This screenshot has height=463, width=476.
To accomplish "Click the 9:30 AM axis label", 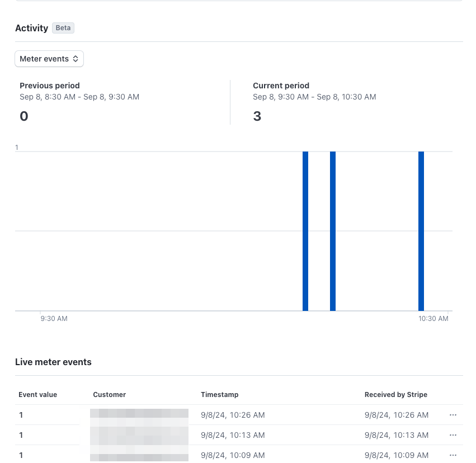I will point(54,319).
